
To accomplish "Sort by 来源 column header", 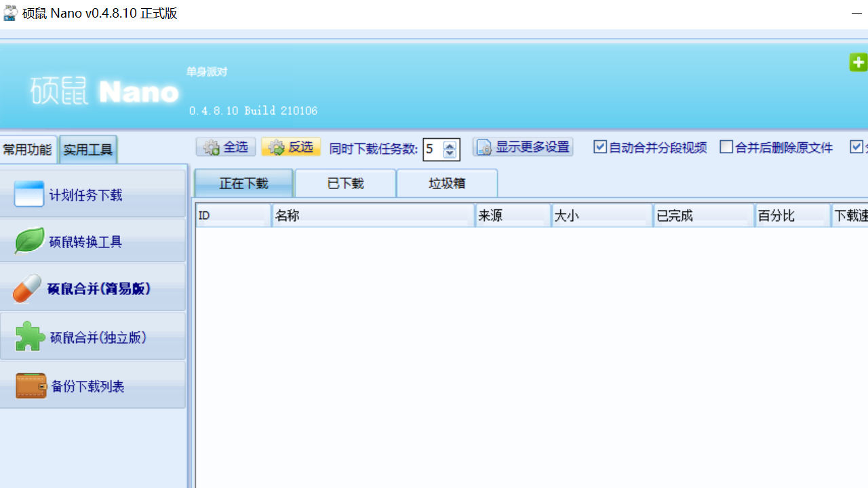I will click(x=513, y=216).
